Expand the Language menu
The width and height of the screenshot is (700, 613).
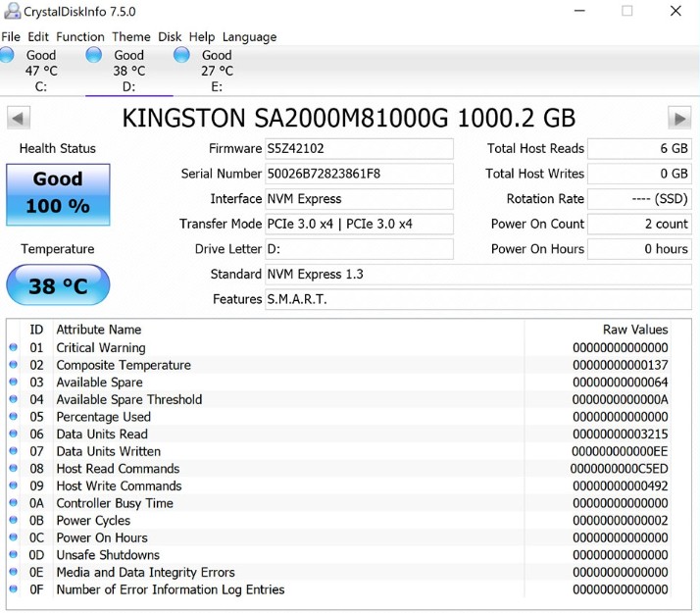click(250, 37)
